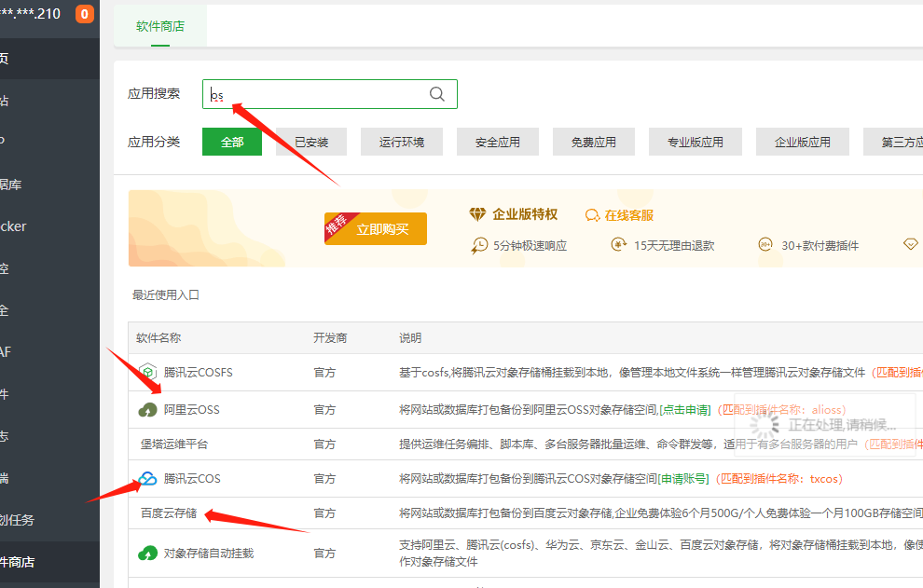The width and height of the screenshot is (923, 588).
Task: Select the 全部 category filter
Action: (x=232, y=142)
